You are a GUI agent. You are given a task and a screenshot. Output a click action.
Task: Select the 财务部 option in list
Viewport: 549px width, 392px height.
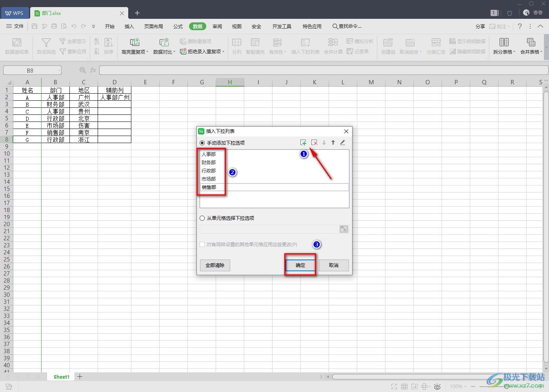(x=209, y=162)
